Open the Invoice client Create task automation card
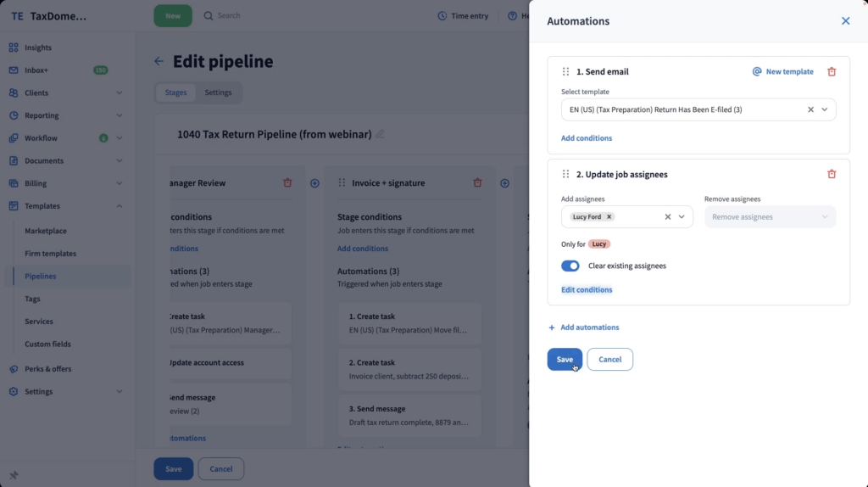The image size is (868, 487). [410, 370]
